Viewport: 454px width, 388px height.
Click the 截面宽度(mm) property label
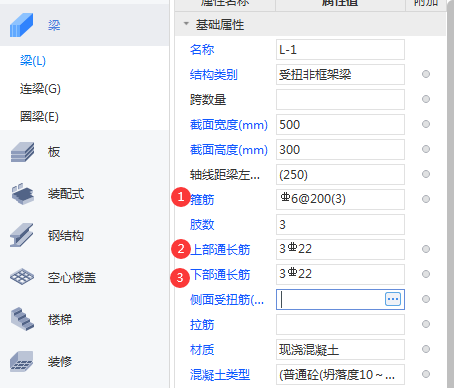tap(229, 125)
